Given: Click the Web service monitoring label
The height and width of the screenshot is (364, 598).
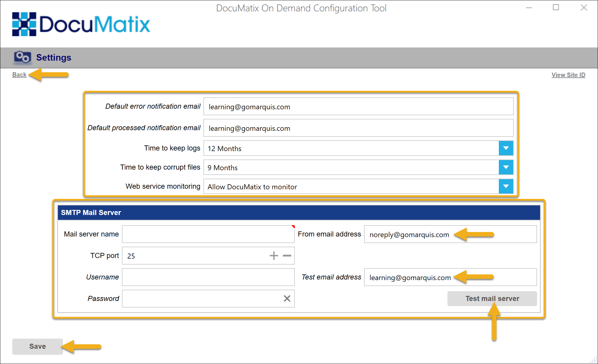Looking at the screenshot, I should pos(163,186).
